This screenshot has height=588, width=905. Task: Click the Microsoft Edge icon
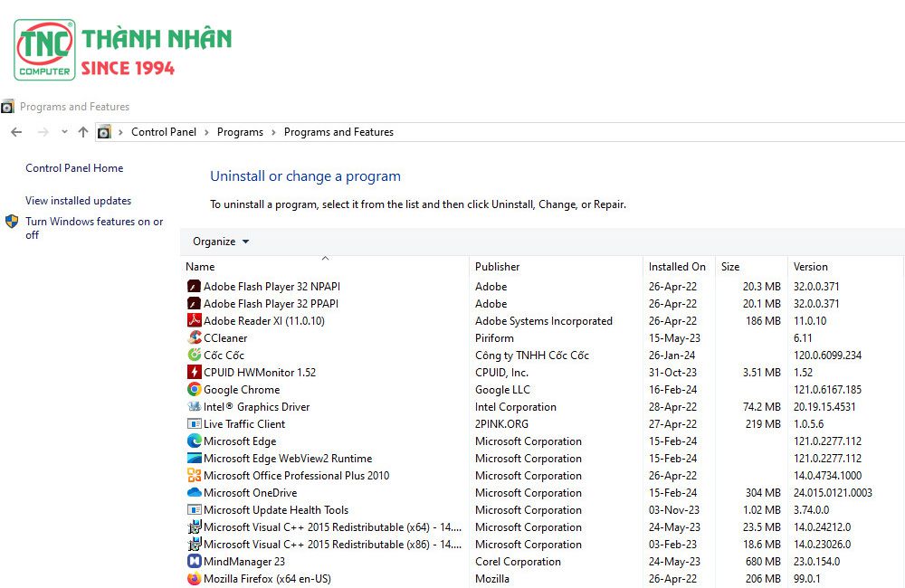(x=194, y=441)
